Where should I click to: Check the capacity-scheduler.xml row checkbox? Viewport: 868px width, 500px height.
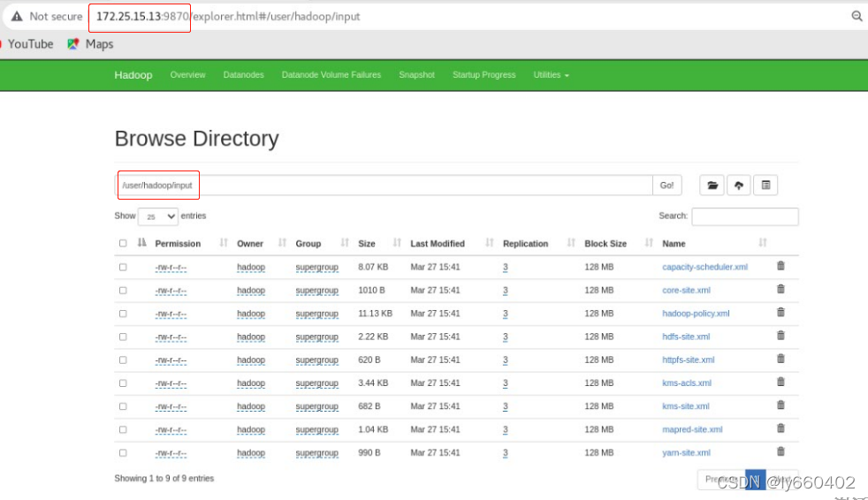coord(123,267)
